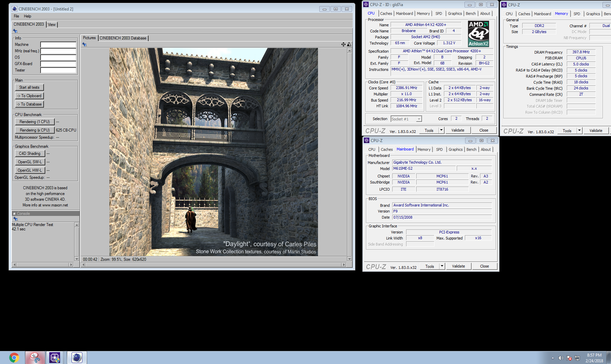This screenshot has width=611, height=364.
Task: Click the rendered Daylight castle image
Action: pyautogui.click(x=213, y=152)
